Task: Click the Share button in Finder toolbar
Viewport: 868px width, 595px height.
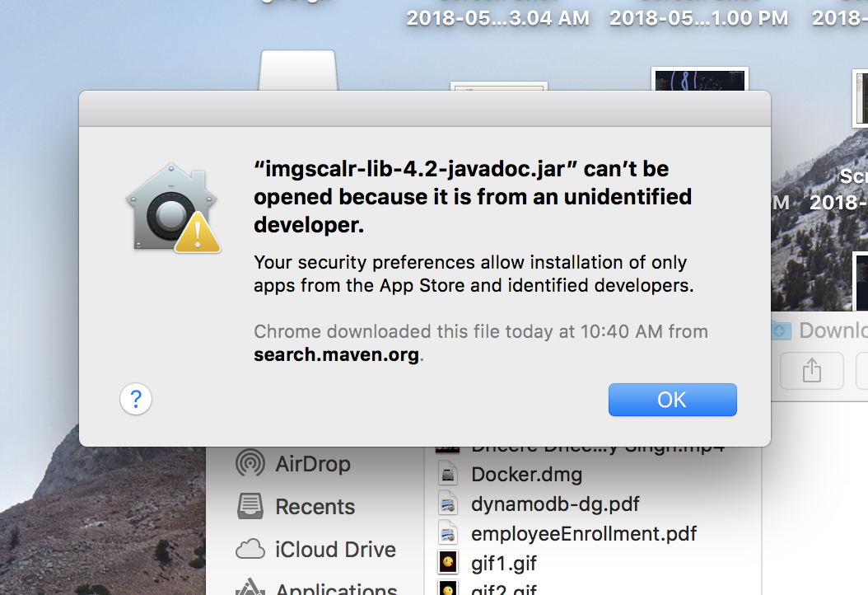Action: 811,371
